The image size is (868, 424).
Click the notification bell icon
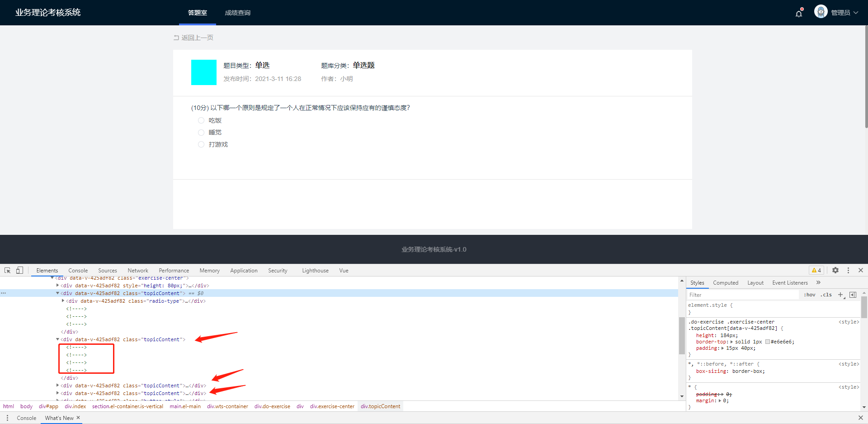[799, 13]
